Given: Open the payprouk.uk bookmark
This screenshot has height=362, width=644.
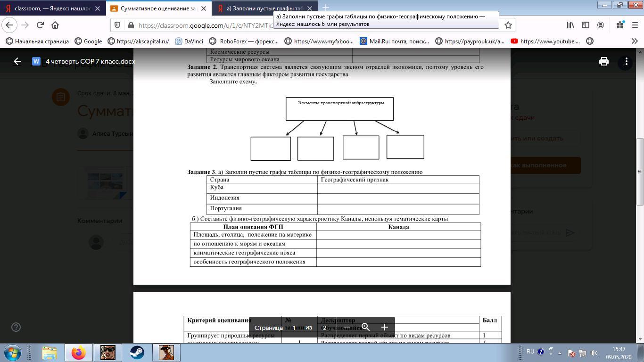Looking at the screenshot, I should [470, 41].
